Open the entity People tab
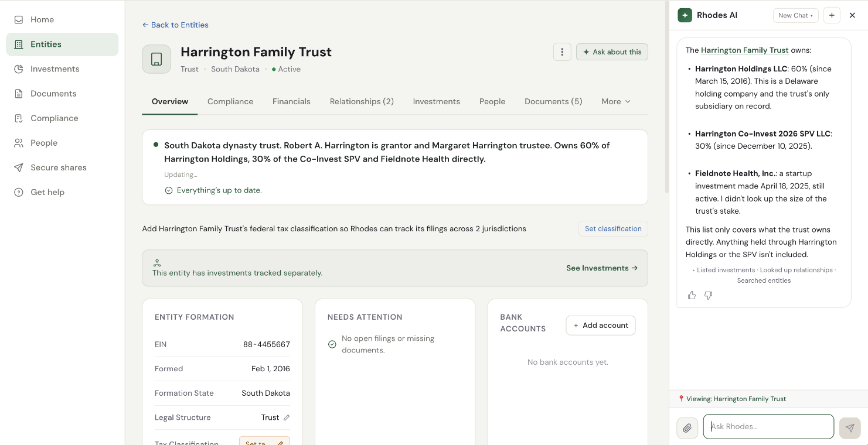Viewport: 868px width, 445px height. pyautogui.click(x=492, y=101)
